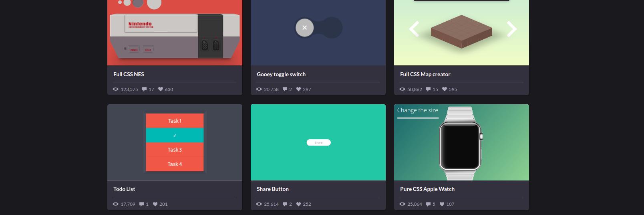Select Task 3 in the todo preview
The width and height of the screenshot is (644, 215).
(x=175, y=150)
